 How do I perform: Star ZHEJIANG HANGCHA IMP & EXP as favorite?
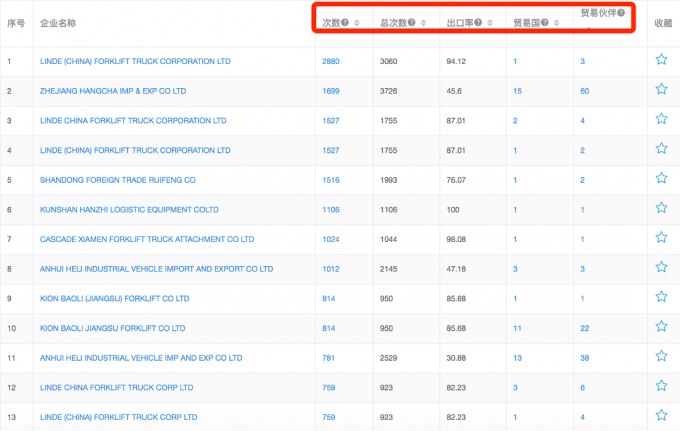tap(661, 89)
